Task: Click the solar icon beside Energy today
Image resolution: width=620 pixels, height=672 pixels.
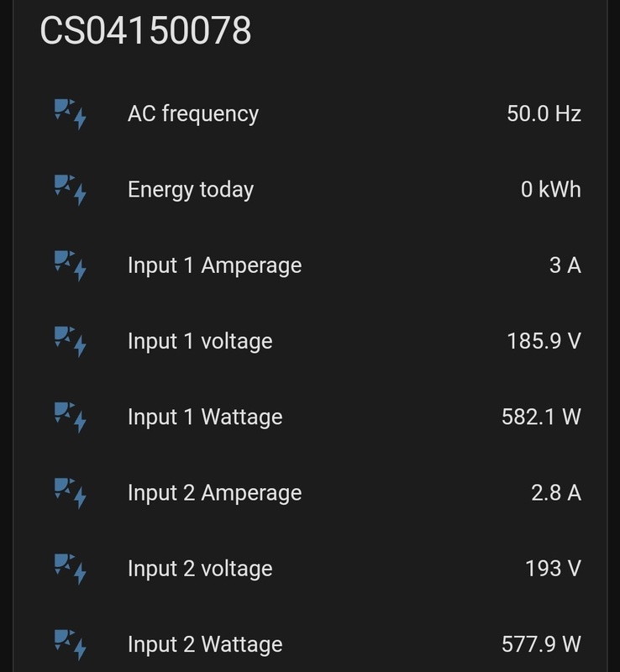Action: pos(70,189)
